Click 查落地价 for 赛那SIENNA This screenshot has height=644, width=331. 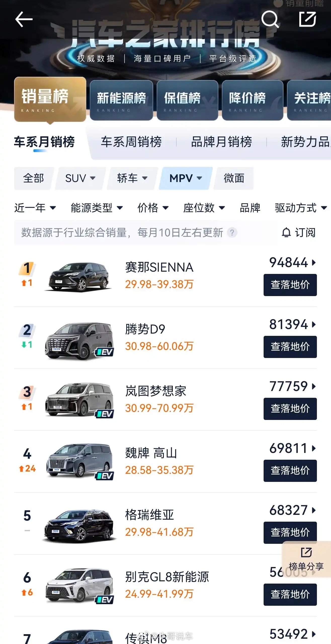[290, 285]
